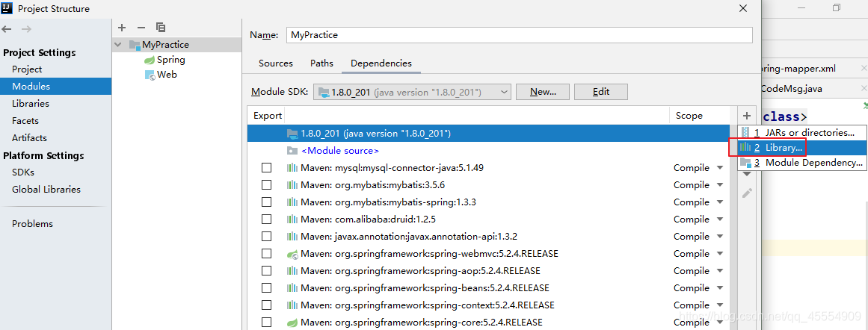Toggle export checkbox for spring-context

tap(266, 305)
